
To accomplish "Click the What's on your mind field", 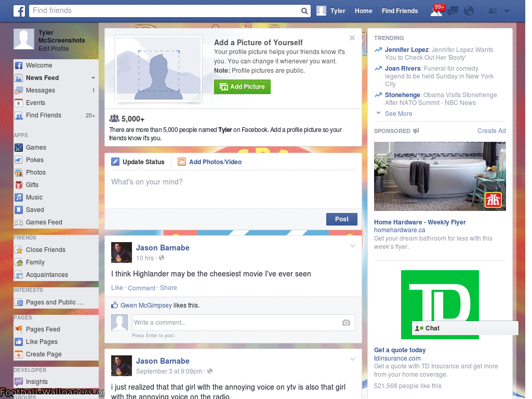I will pyautogui.click(x=233, y=190).
